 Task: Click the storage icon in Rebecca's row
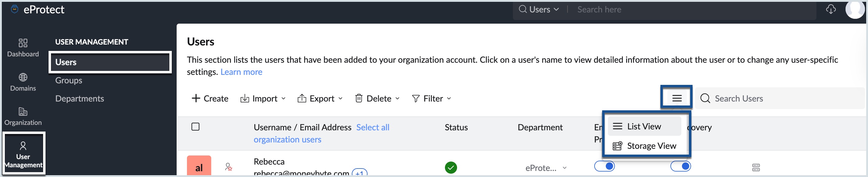[x=756, y=167]
